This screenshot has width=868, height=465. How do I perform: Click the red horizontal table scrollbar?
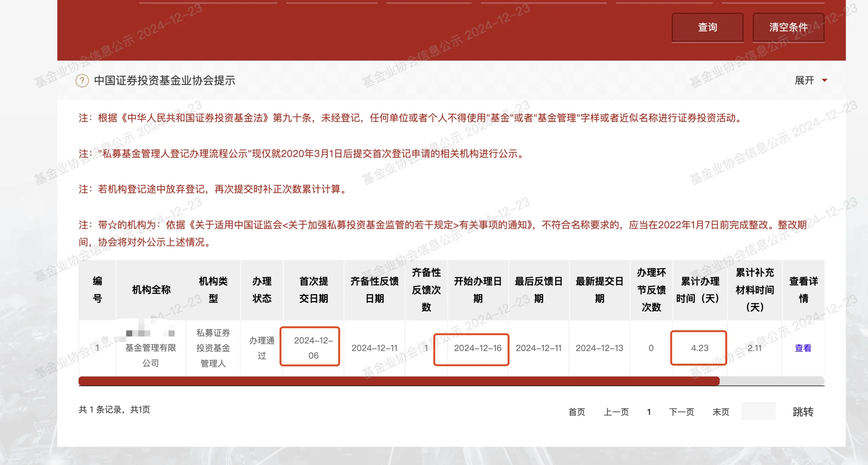tap(399, 381)
